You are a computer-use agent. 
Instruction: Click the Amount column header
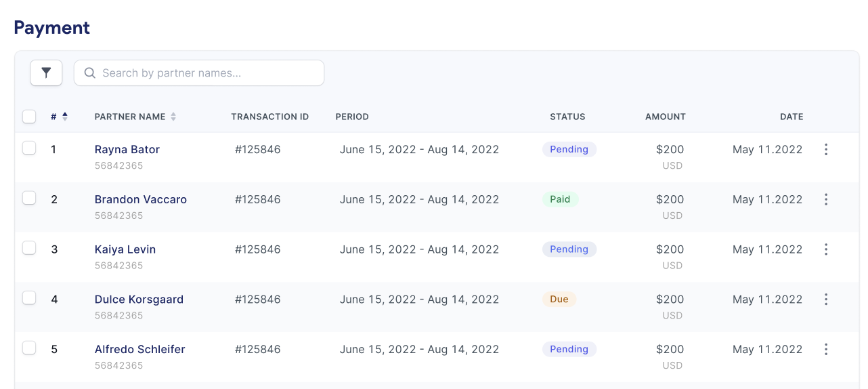click(x=665, y=117)
